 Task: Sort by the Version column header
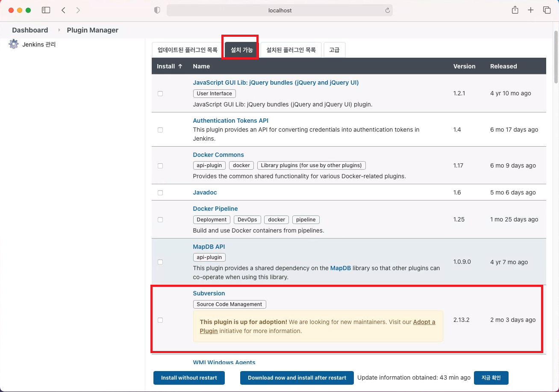click(464, 66)
